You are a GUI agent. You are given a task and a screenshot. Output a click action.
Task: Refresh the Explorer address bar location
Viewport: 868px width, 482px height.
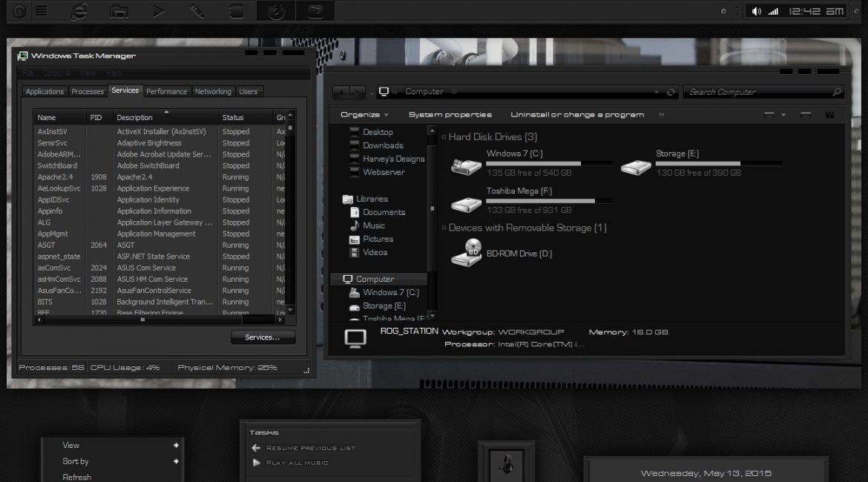tap(671, 92)
